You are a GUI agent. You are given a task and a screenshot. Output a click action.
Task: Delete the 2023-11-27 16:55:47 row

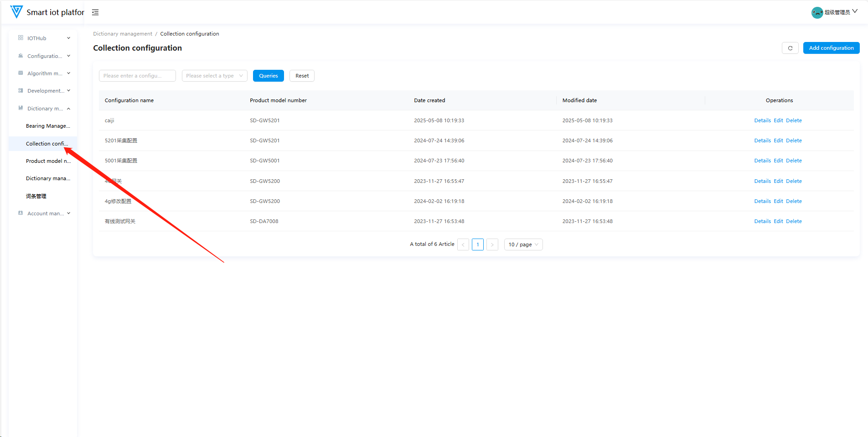794,181
